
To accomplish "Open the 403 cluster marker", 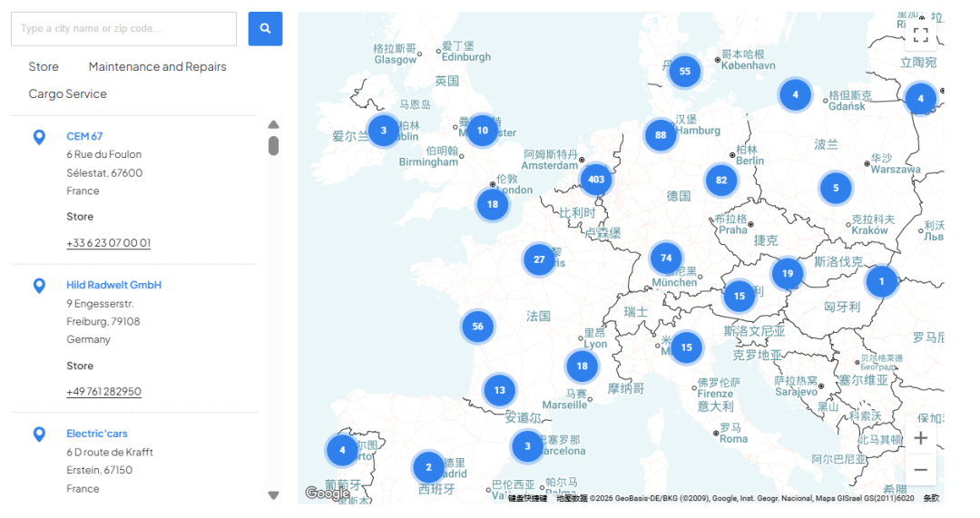I will pos(596,180).
